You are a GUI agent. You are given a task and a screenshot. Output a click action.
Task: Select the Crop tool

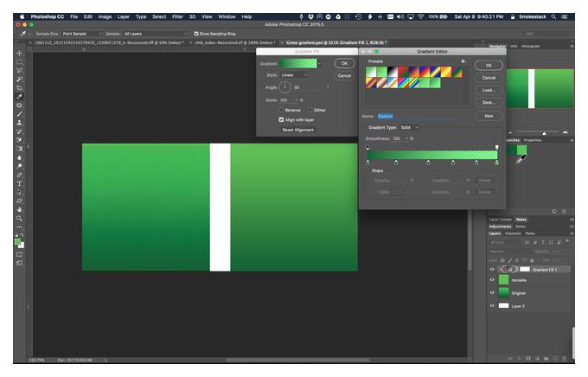(x=20, y=88)
